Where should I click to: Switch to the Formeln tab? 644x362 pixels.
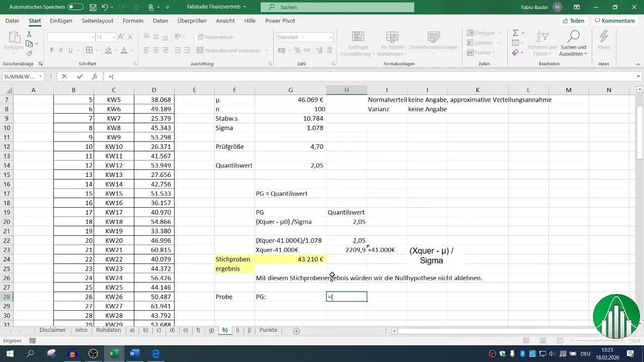pyautogui.click(x=133, y=21)
